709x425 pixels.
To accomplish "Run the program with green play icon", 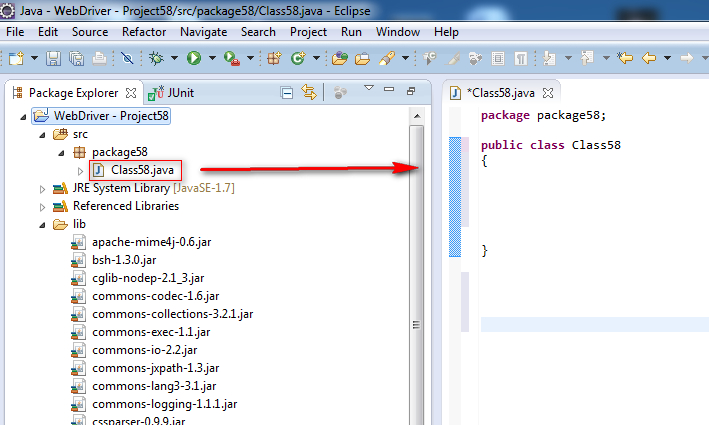I will click(x=194, y=58).
